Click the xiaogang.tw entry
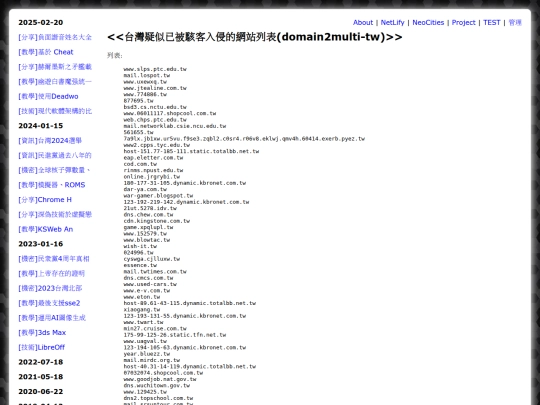The width and height of the screenshot is (540, 405). 142,310
